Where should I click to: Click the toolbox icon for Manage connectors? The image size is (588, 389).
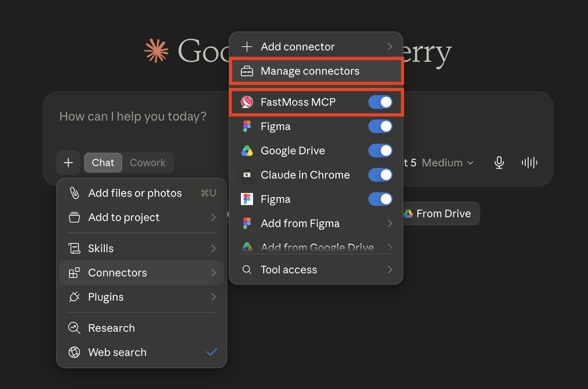pos(247,71)
